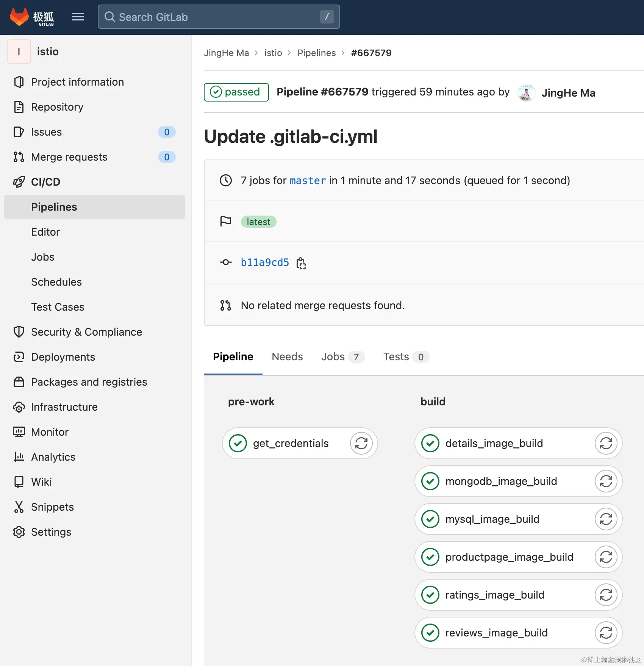Open the master branch link

[308, 181]
